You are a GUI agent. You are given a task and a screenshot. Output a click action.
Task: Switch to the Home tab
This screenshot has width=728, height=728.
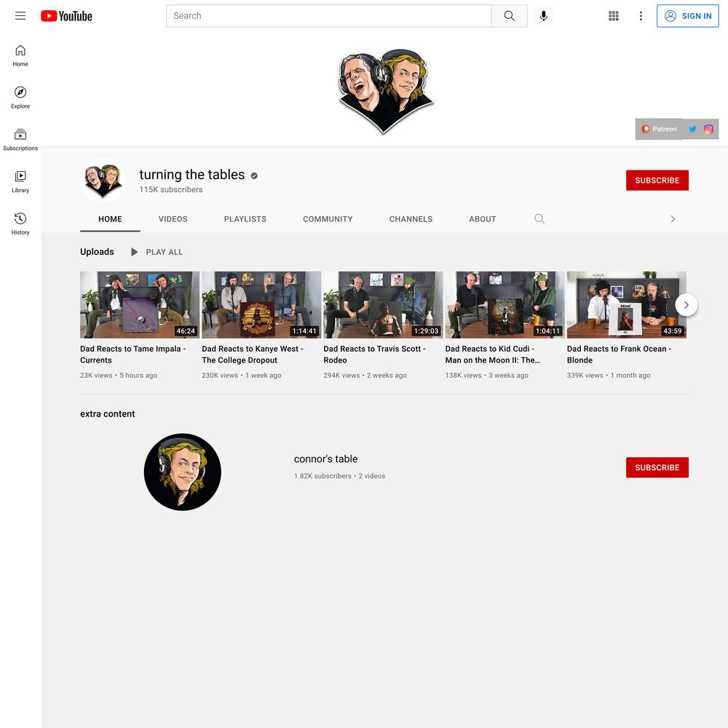[x=110, y=219]
